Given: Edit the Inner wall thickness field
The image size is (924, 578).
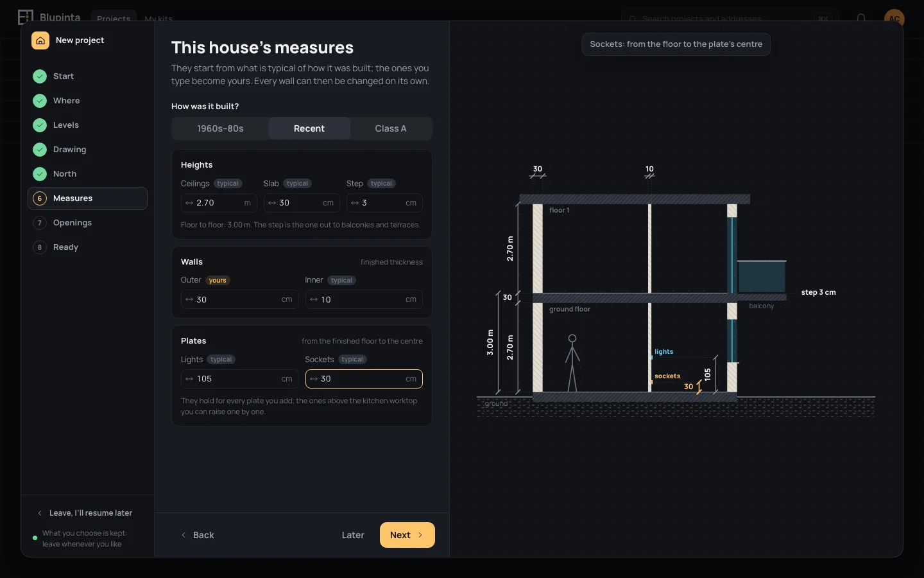Looking at the screenshot, I should (364, 299).
